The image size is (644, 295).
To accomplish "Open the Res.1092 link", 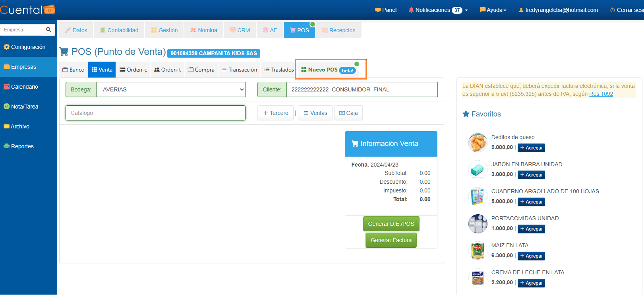I will tap(601, 94).
